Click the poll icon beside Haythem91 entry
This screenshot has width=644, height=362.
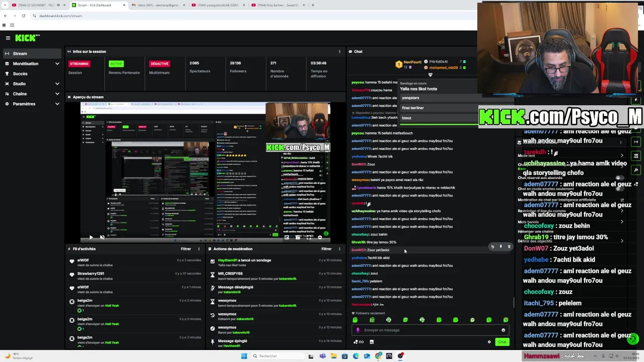[x=212, y=261]
